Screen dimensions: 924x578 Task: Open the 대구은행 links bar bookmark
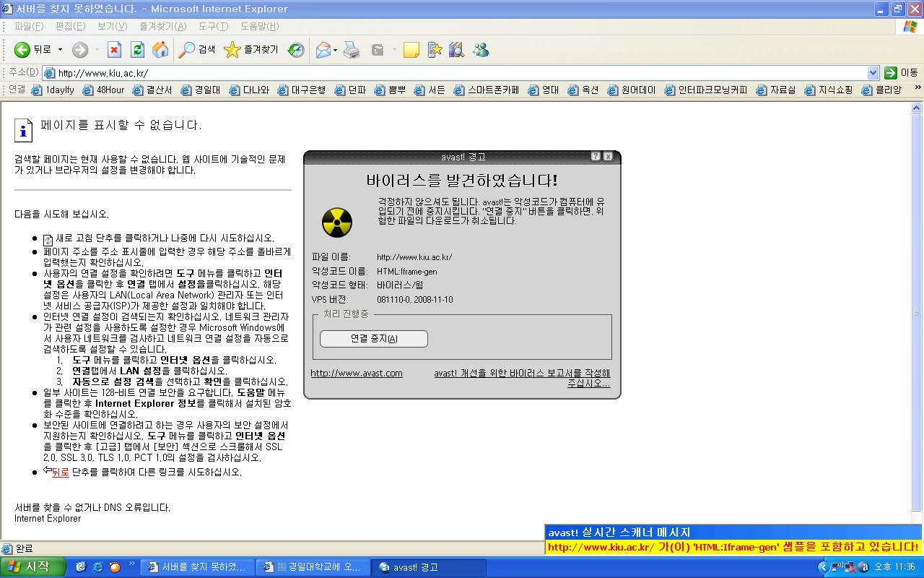tap(302, 90)
